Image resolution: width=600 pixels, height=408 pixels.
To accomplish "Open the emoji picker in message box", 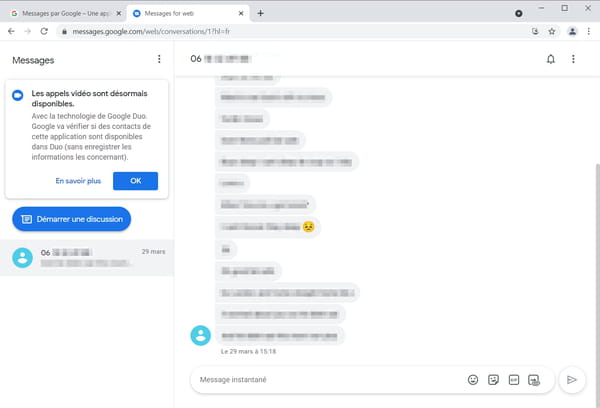I will click(x=473, y=380).
